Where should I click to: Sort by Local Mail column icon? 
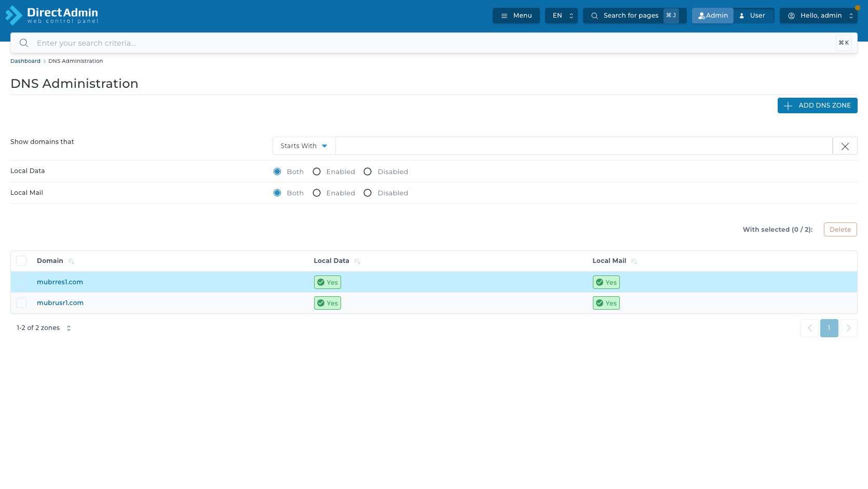[x=634, y=261]
